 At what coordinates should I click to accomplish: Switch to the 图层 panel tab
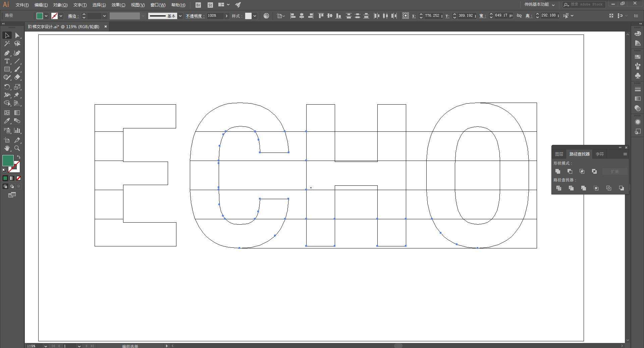pyautogui.click(x=559, y=154)
